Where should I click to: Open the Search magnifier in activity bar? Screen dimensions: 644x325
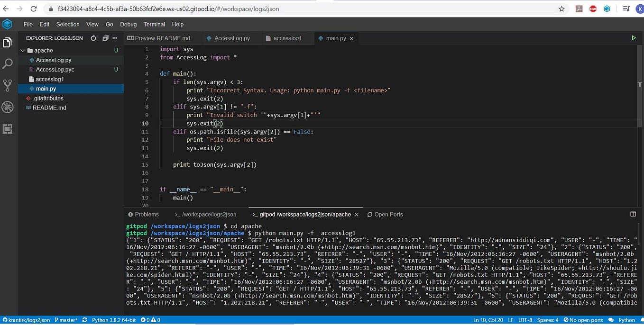coord(7,63)
